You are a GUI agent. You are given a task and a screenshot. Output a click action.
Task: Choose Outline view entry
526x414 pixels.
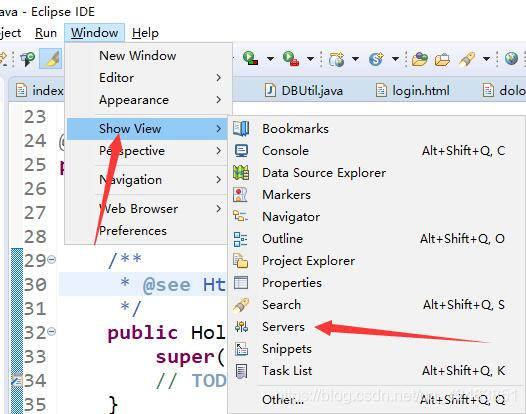(x=376, y=239)
